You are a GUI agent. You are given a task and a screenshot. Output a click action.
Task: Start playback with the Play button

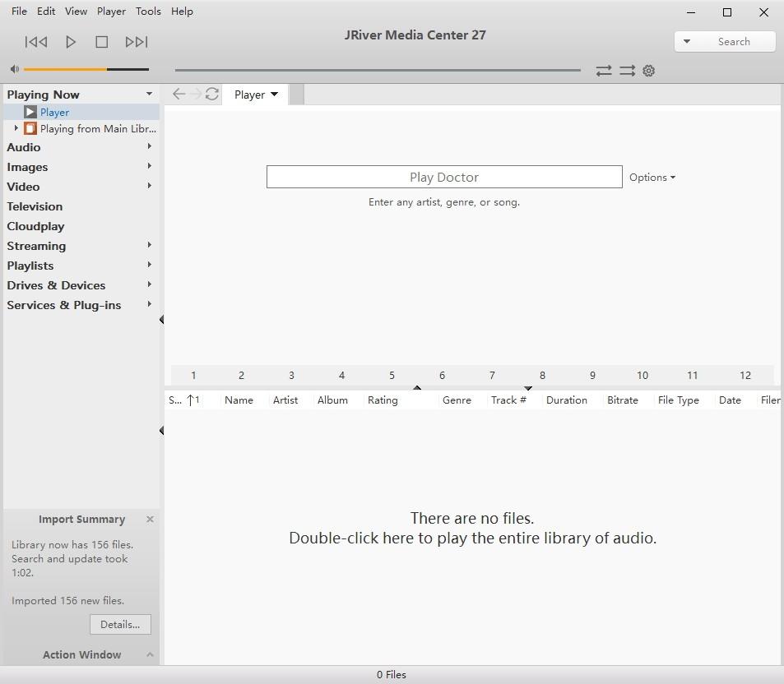71,41
